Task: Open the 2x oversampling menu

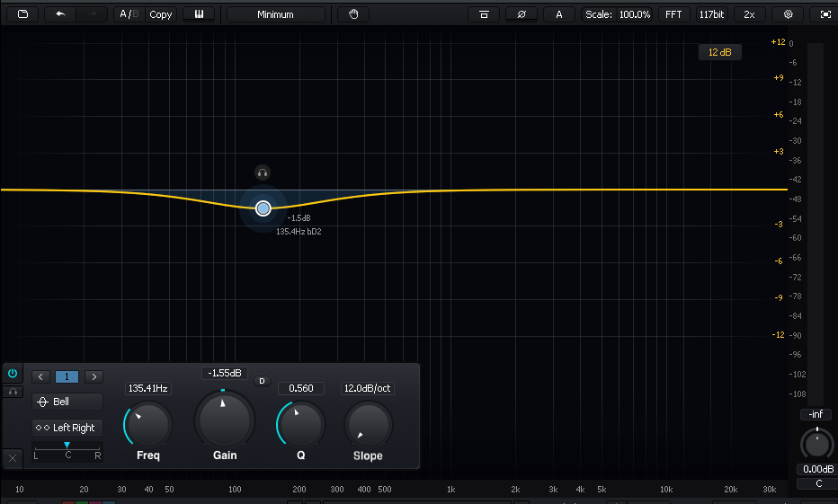Action: [749, 14]
